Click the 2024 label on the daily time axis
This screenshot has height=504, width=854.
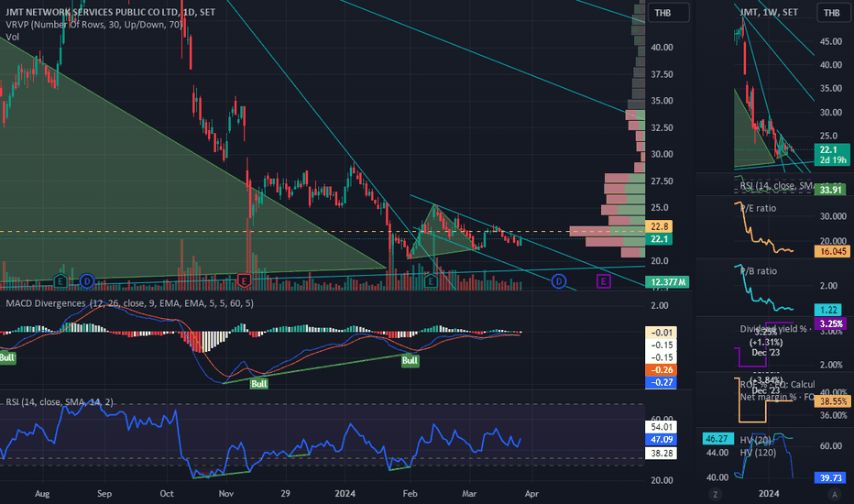(x=345, y=494)
